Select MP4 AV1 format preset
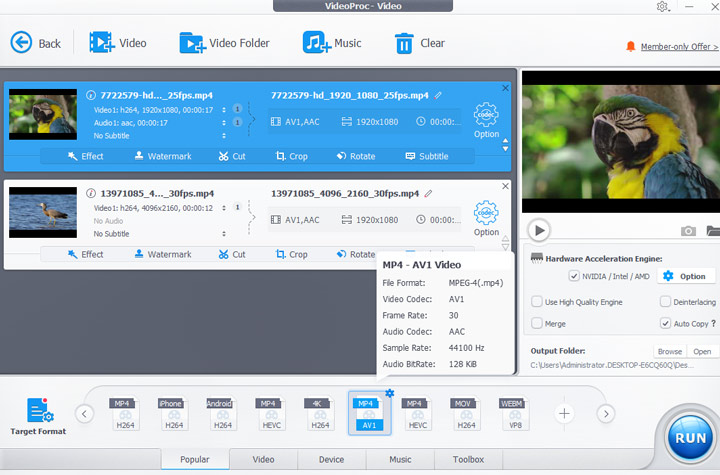The image size is (720, 475). 369,414
